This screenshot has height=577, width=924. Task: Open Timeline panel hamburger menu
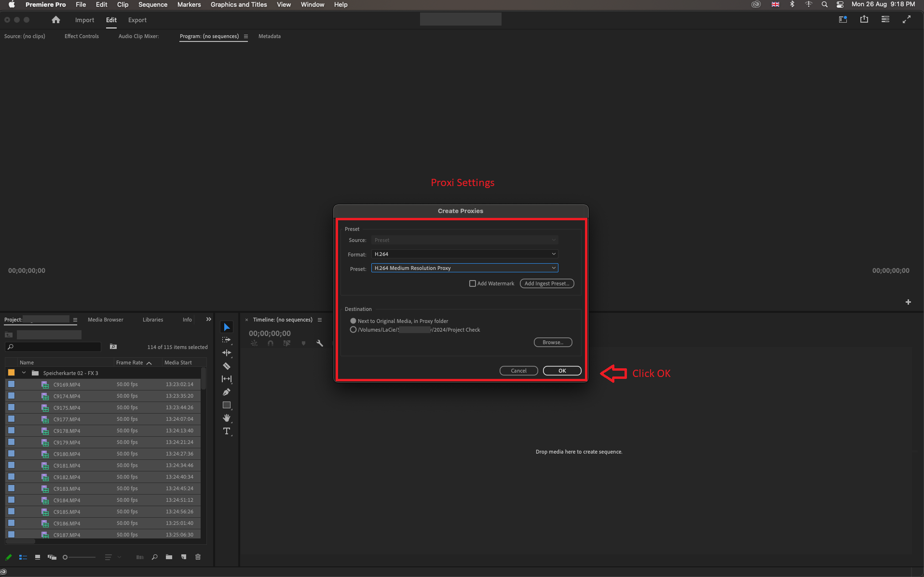coord(320,320)
